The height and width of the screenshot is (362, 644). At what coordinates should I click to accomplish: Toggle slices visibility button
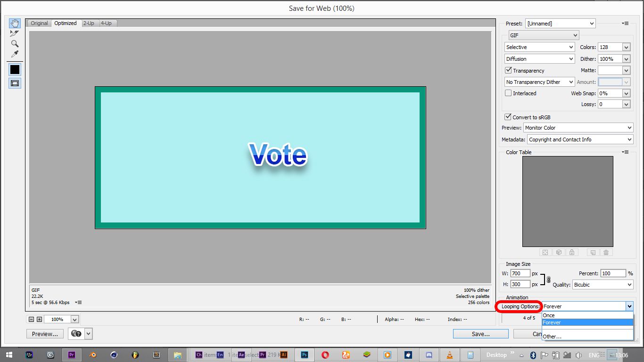15,83
